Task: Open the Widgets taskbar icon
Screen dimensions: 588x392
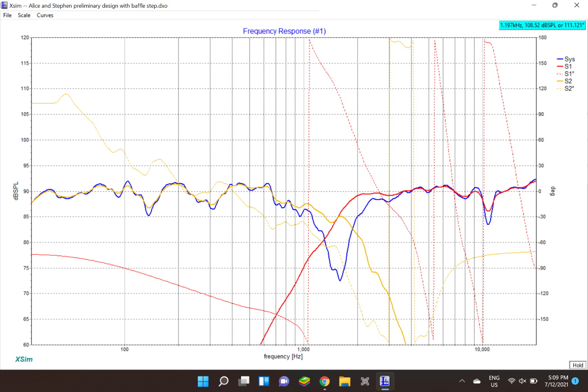Action: click(x=264, y=381)
